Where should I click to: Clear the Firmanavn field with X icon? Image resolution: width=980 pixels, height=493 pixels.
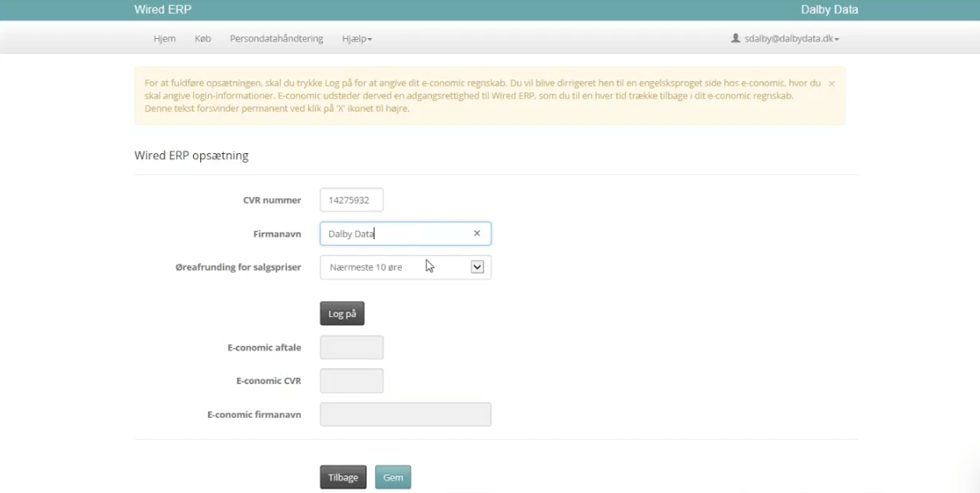pos(477,233)
